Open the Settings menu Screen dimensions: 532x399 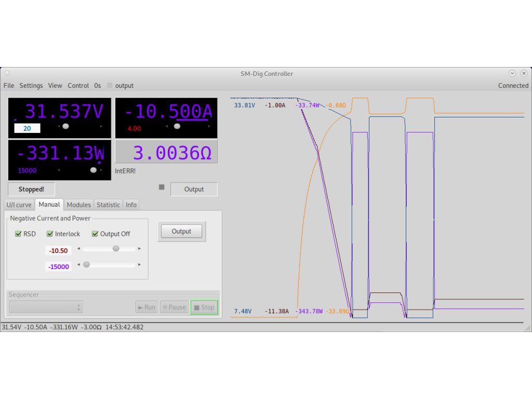[31, 86]
